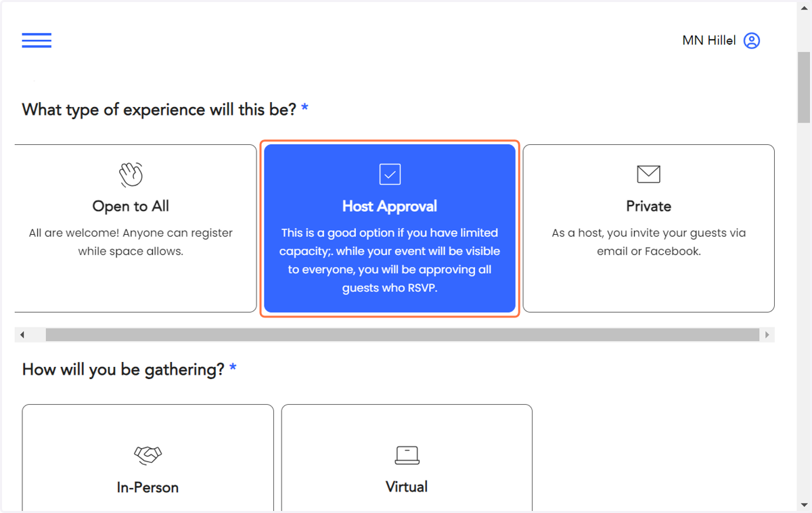The height and width of the screenshot is (513, 812).
Task: Open the hamburger navigation menu
Action: pos(37,41)
